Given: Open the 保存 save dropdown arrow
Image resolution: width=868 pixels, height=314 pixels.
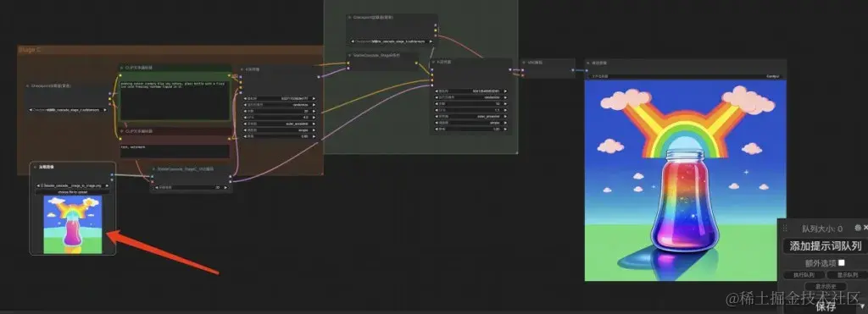Looking at the screenshot, I should point(862,306).
